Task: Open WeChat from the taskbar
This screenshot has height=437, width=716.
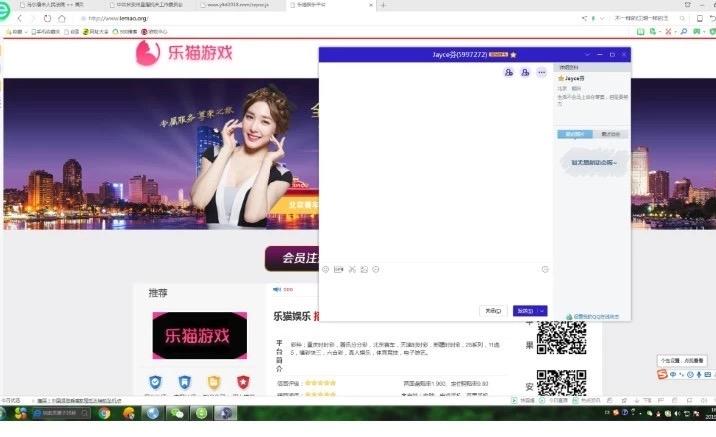Action: click(x=177, y=413)
